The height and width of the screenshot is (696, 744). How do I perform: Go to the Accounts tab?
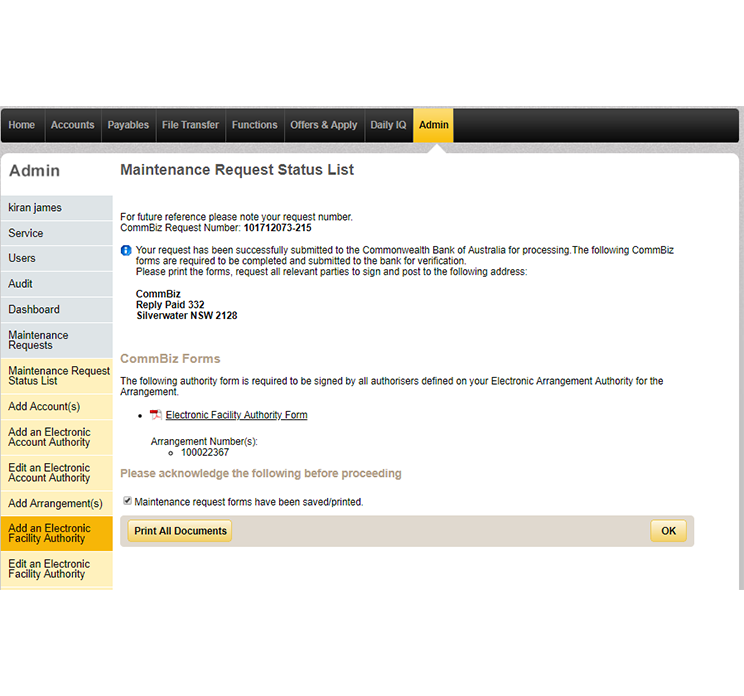pyautogui.click(x=73, y=125)
